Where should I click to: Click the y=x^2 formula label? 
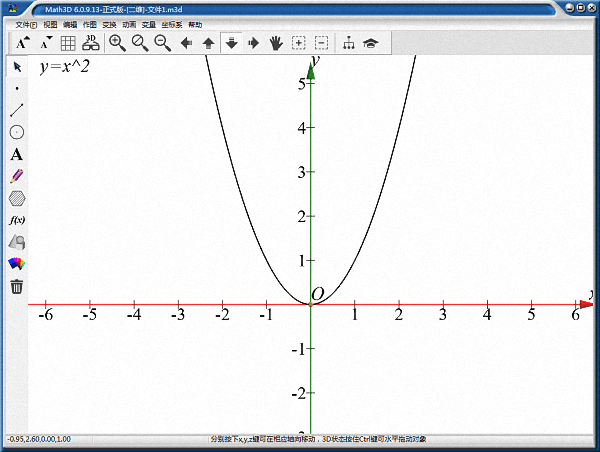tap(71, 67)
